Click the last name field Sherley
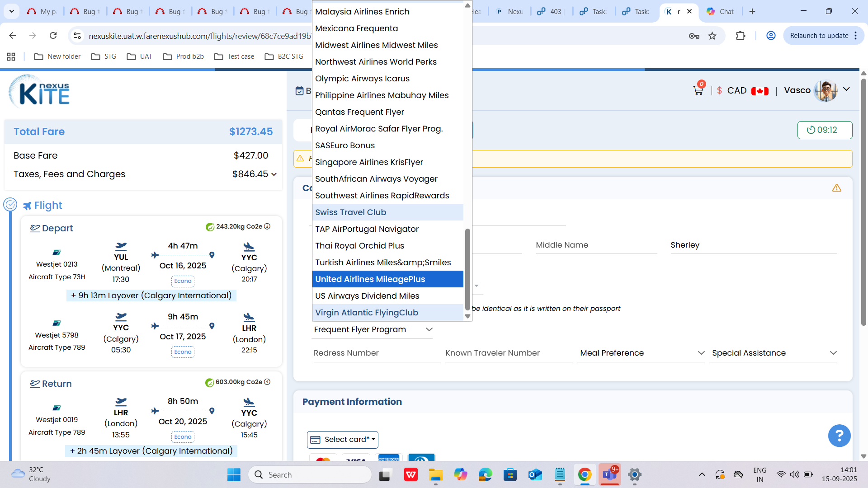The image size is (868, 488). pos(753,245)
